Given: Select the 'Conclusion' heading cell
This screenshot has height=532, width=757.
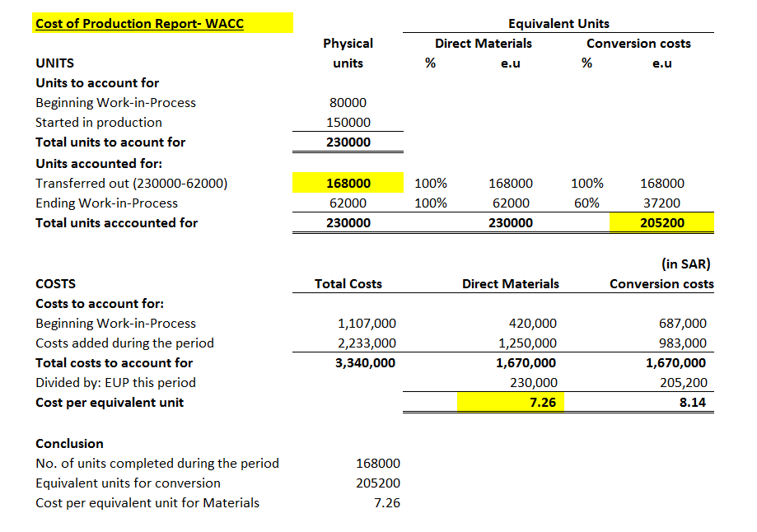Looking at the screenshot, I should [x=70, y=444].
